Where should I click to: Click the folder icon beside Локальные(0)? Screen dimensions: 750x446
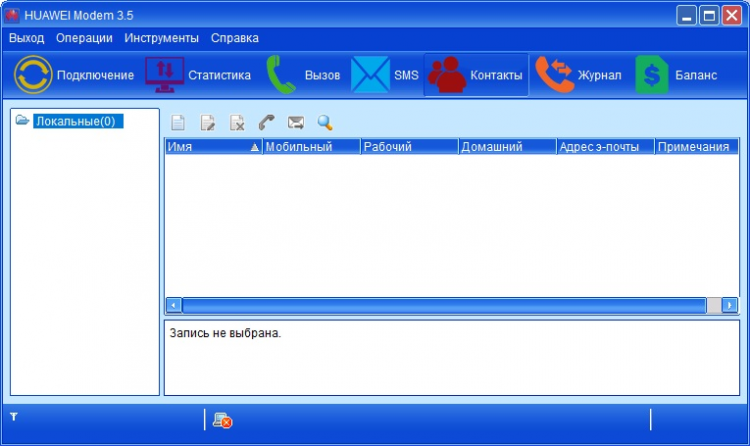[22, 120]
